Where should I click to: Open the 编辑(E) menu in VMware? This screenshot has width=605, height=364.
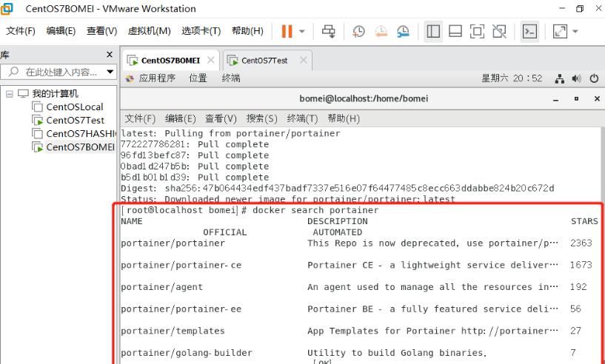[x=61, y=31]
